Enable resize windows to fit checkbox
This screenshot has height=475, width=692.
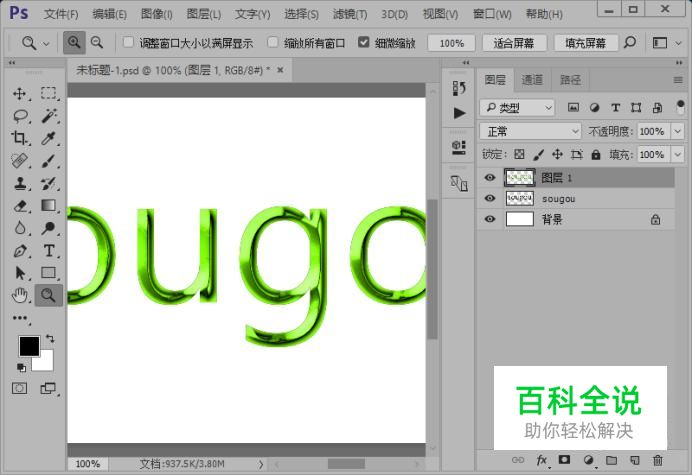(128, 42)
